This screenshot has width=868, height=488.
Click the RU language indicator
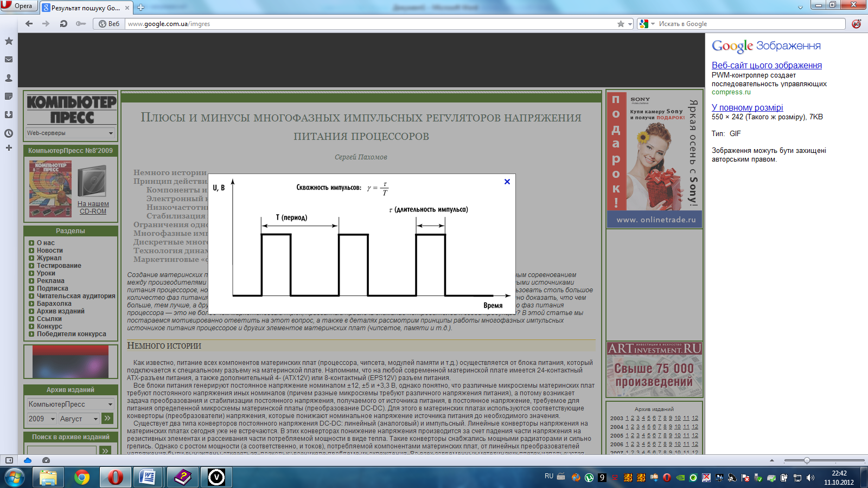[549, 477]
